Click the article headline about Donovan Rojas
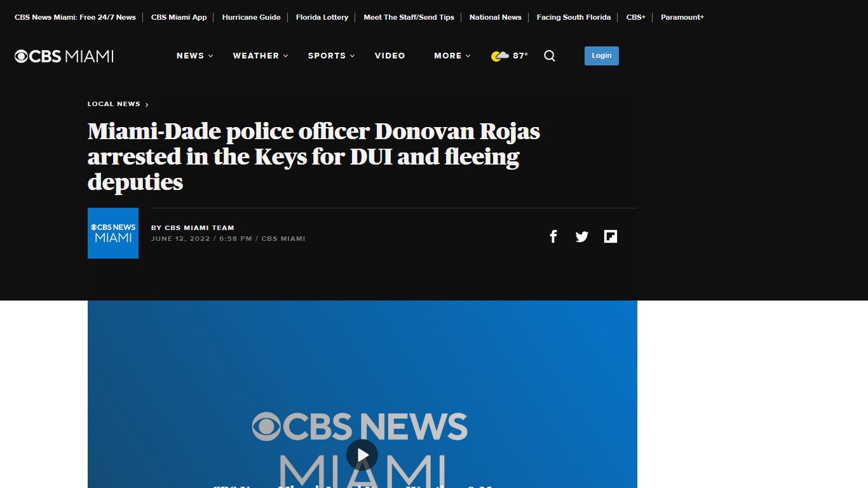Screen dimensions: 868x488 click(x=314, y=156)
